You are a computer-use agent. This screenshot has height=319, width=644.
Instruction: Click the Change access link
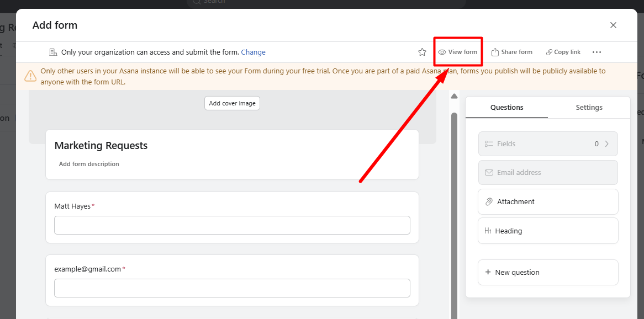253,52
